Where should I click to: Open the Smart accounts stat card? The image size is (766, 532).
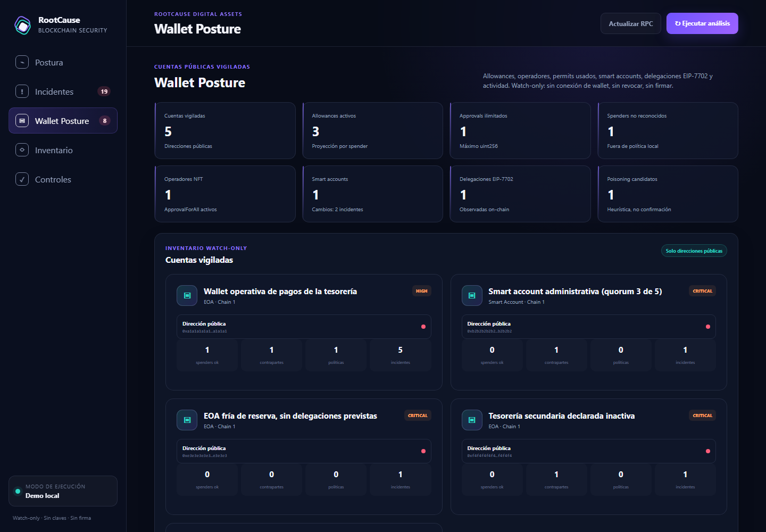point(373,194)
